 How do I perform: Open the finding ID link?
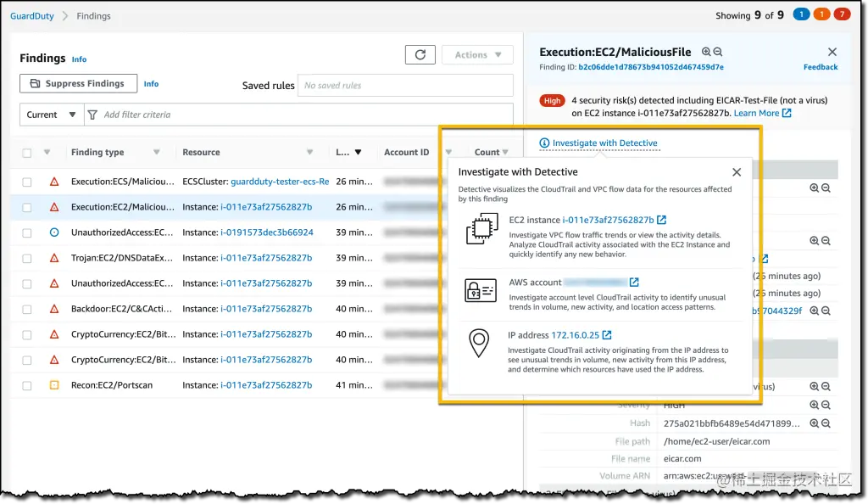651,67
